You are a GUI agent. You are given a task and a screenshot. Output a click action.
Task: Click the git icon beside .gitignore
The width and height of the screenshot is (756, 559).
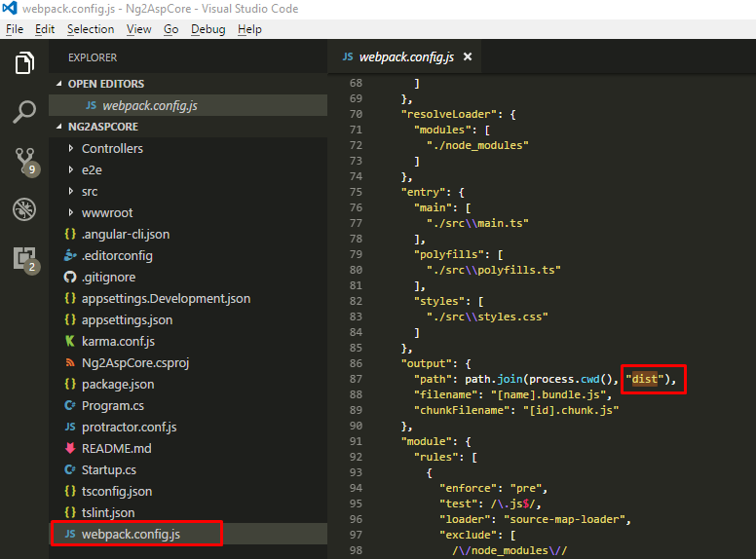[70, 278]
